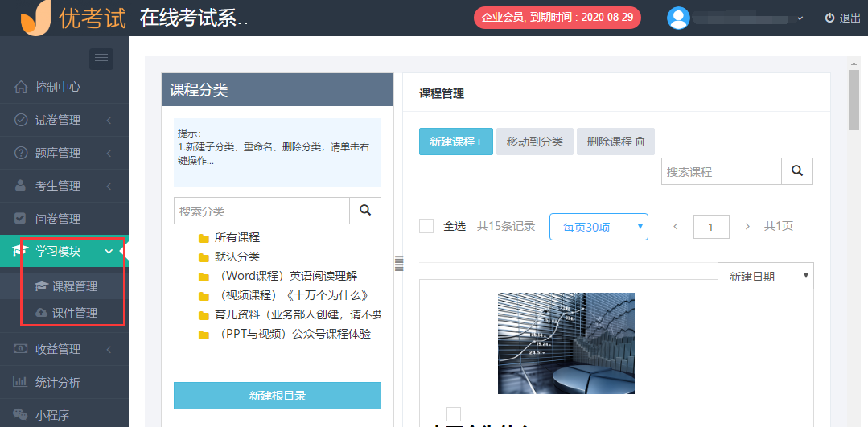Click the search magnifier beside 搜索课程

click(797, 171)
